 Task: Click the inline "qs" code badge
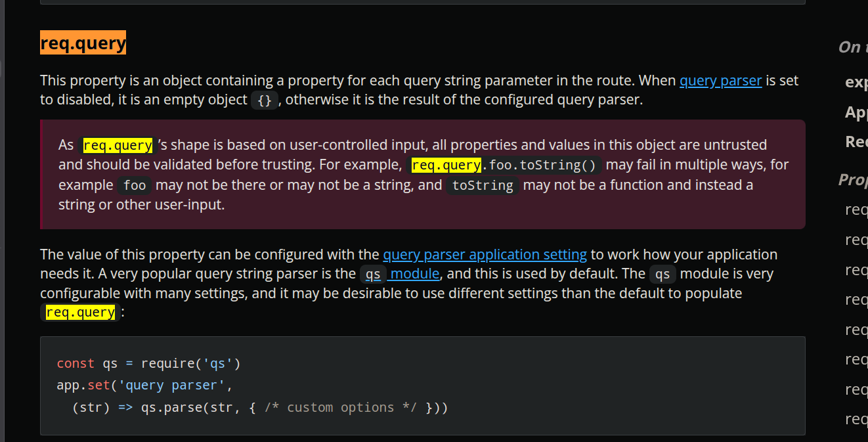point(662,274)
